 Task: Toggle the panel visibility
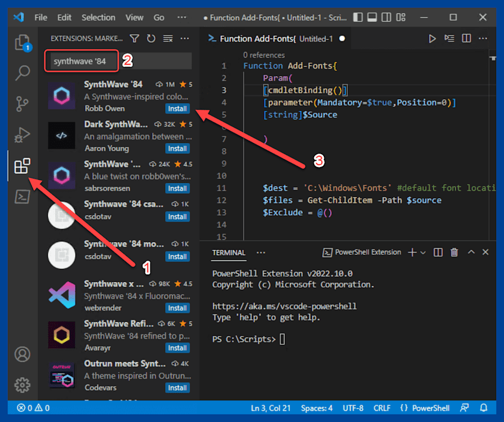372,17
